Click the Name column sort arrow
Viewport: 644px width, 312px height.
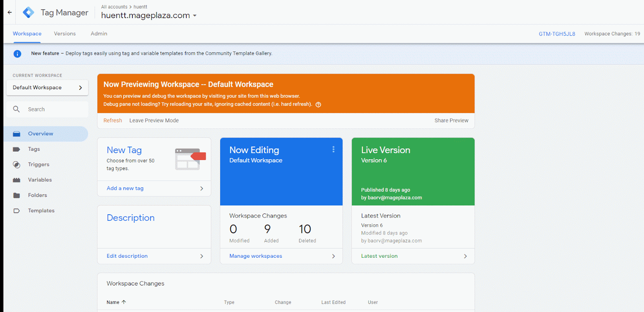coord(124,302)
